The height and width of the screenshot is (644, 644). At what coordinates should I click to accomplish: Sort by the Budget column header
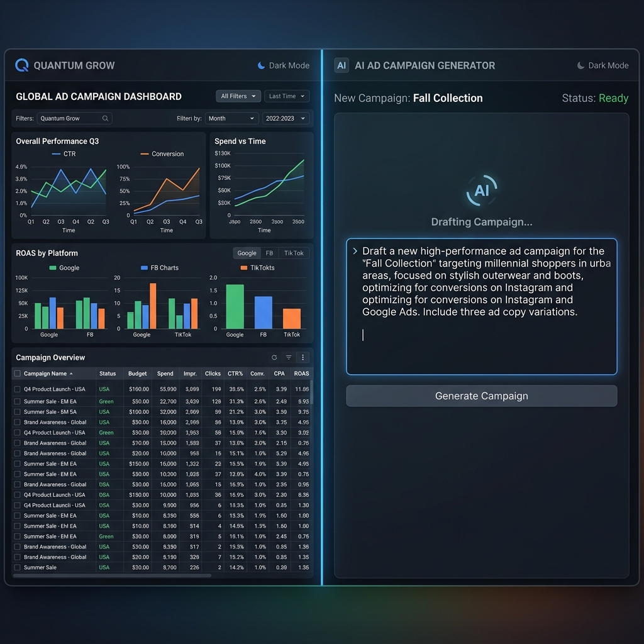coord(137,374)
